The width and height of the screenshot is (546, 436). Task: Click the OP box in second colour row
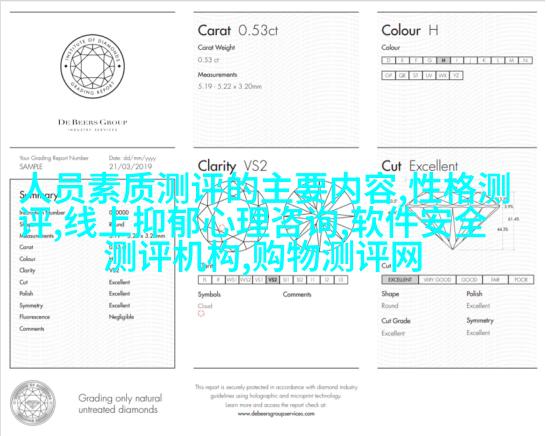click(389, 75)
